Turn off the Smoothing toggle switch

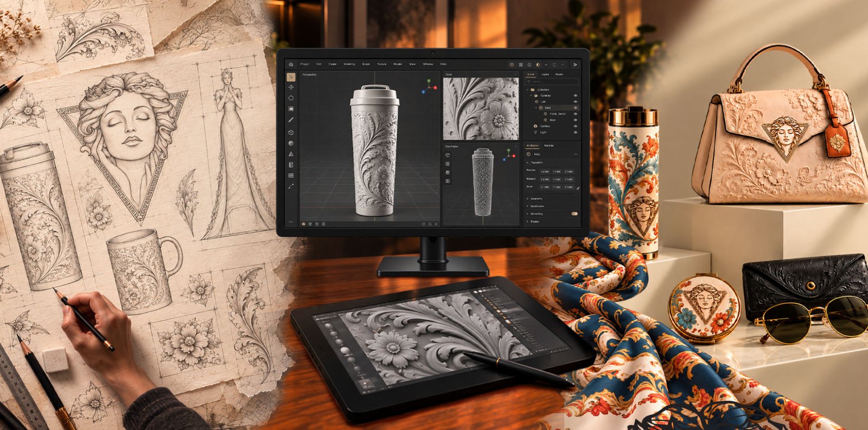click(x=575, y=214)
